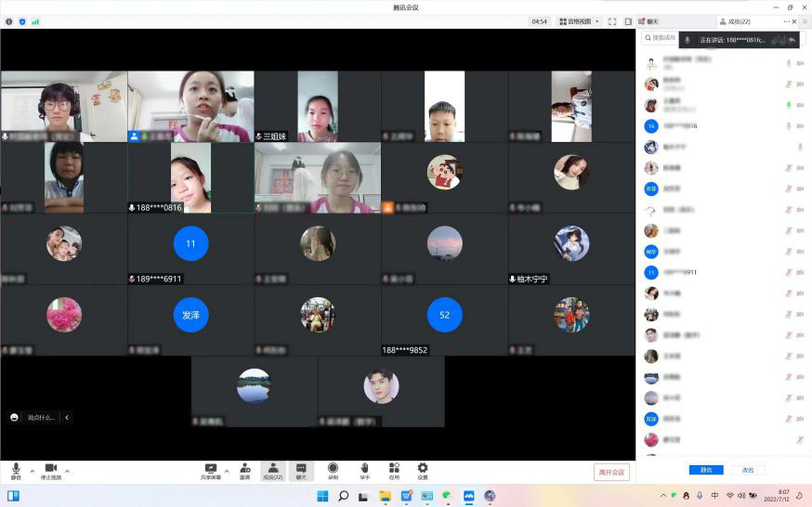Open meeting settings gear icon

423,471
